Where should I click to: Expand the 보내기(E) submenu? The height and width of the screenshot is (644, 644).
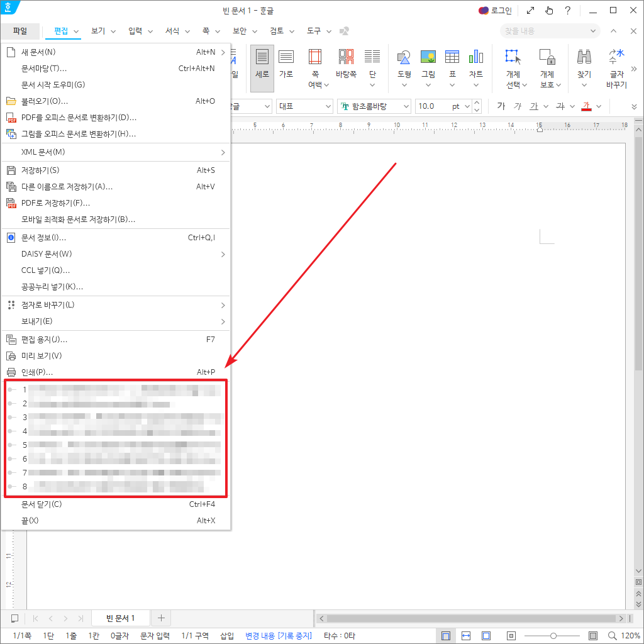point(116,321)
